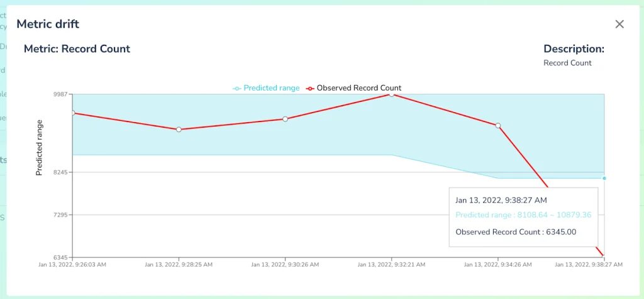The image size is (644, 299).
Task: Click the 9:26:03 AM x-axis label
Action: point(74,265)
